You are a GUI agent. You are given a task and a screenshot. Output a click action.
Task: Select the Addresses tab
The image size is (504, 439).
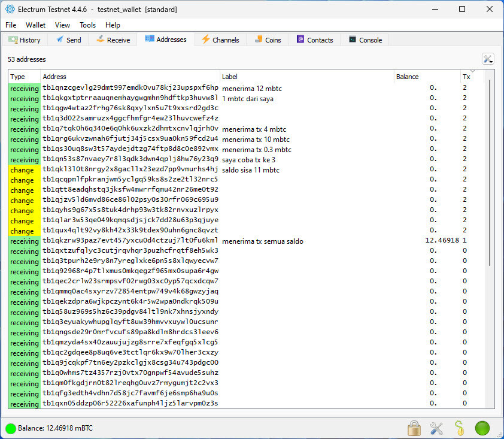166,40
